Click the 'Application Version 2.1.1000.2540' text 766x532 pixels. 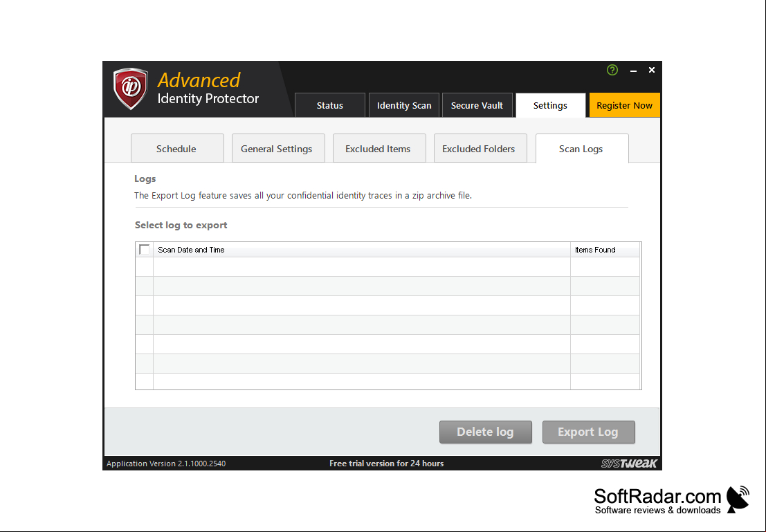[x=166, y=463]
